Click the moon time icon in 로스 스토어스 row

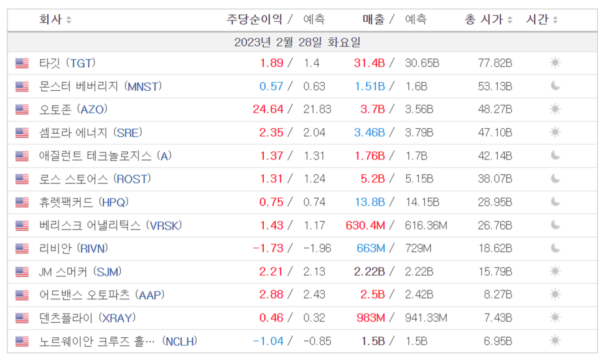(x=556, y=179)
